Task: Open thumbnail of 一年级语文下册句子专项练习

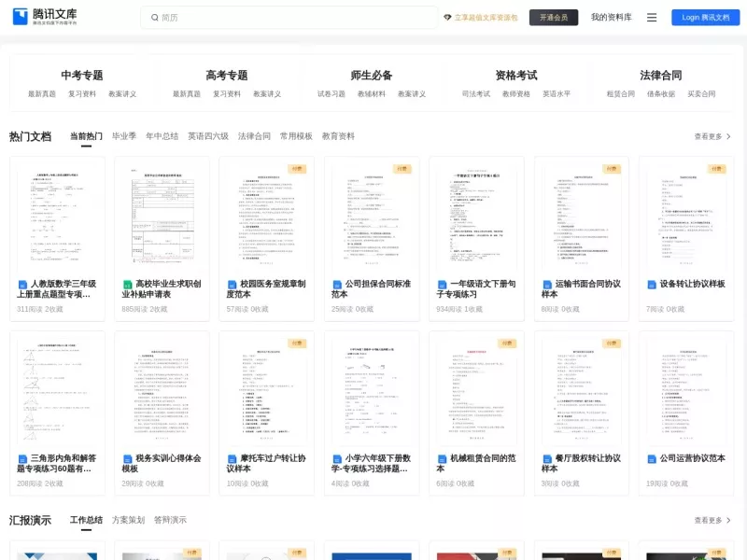Action: 476,217
